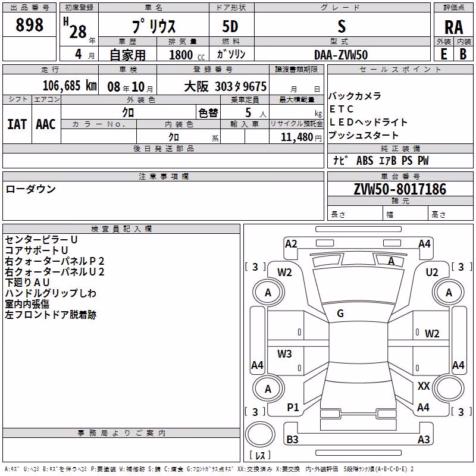476x476 pixels.
Task: Click the evaluation score RA
Action: point(454,27)
